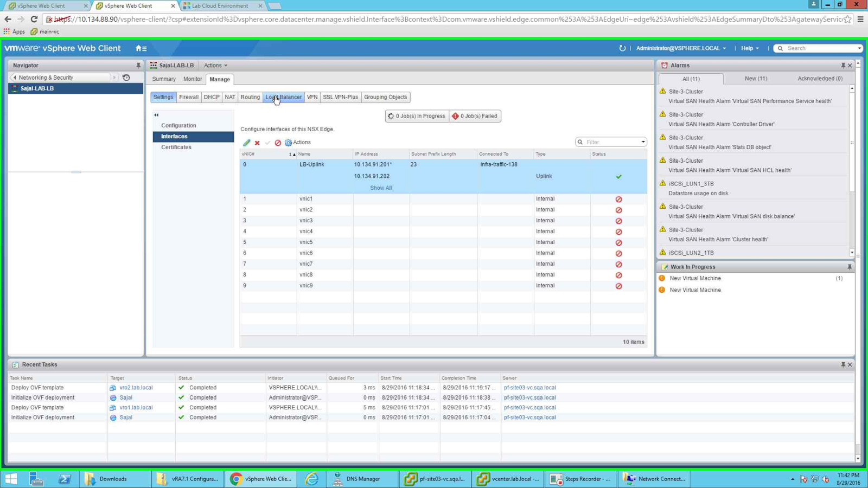Sort the table by vNIC# column
The width and height of the screenshot is (868, 488).
point(268,154)
